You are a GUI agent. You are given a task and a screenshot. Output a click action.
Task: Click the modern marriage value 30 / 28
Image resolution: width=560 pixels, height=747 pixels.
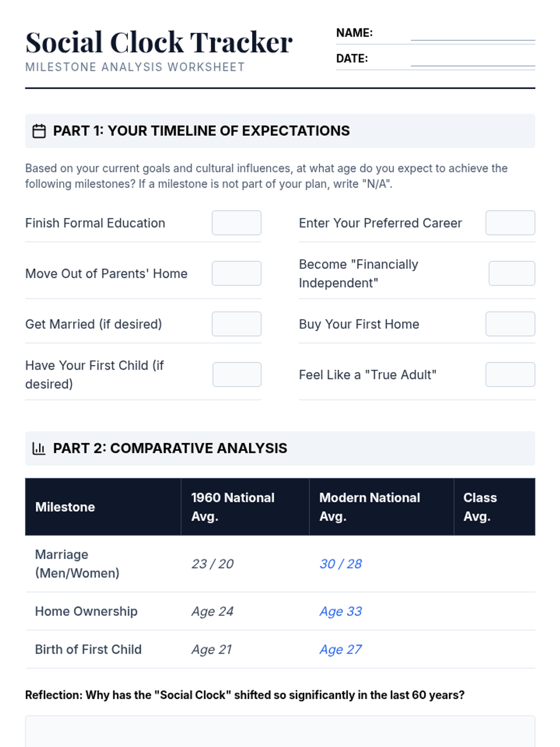[341, 564]
